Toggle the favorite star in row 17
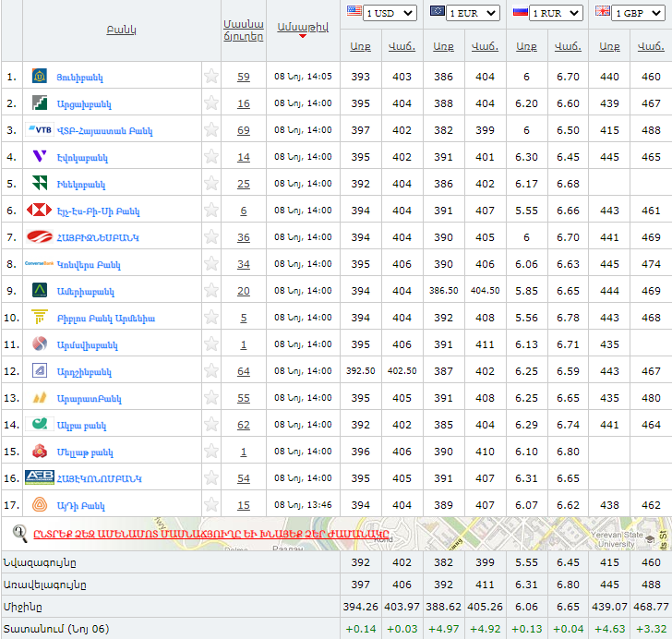Viewport: 672px width, 639px height. pyautogui.click(x=211, y=505)
